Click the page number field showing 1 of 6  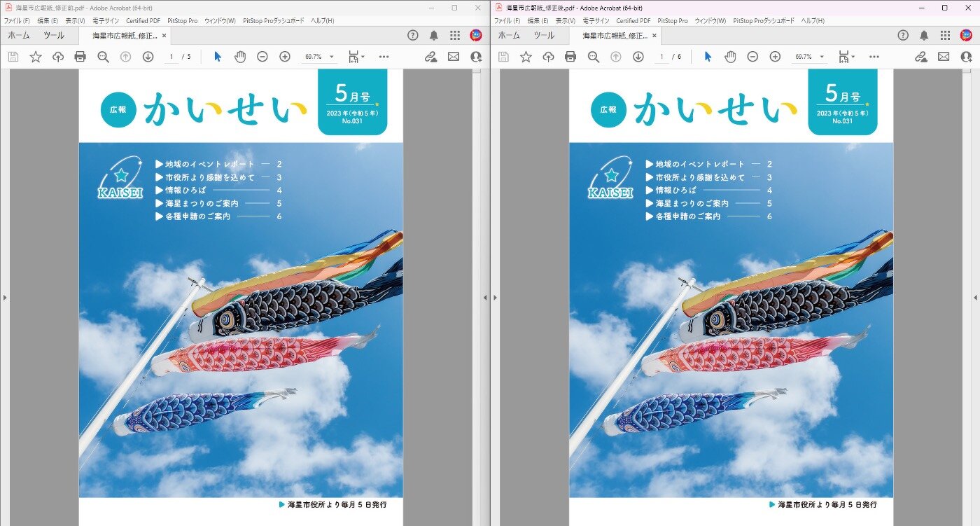coord(661,57)
